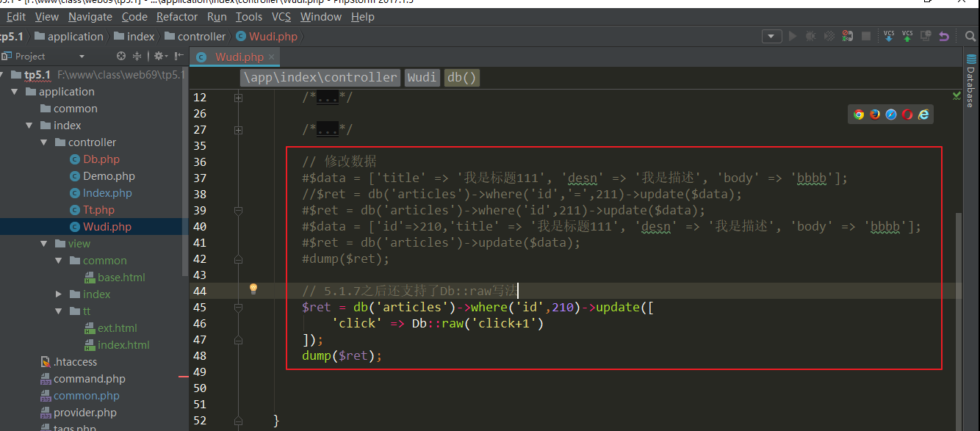Click VCS Commit icon (green arrow)
Viewport: 980px width, 431px height.
(907, 36)
